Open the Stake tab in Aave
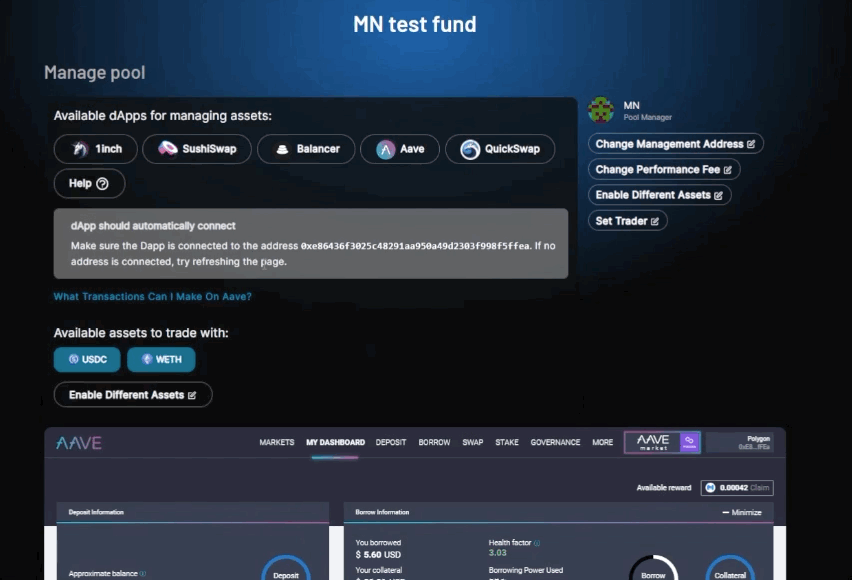The height and width of the screenshot is (580, 852). (507, 442)
